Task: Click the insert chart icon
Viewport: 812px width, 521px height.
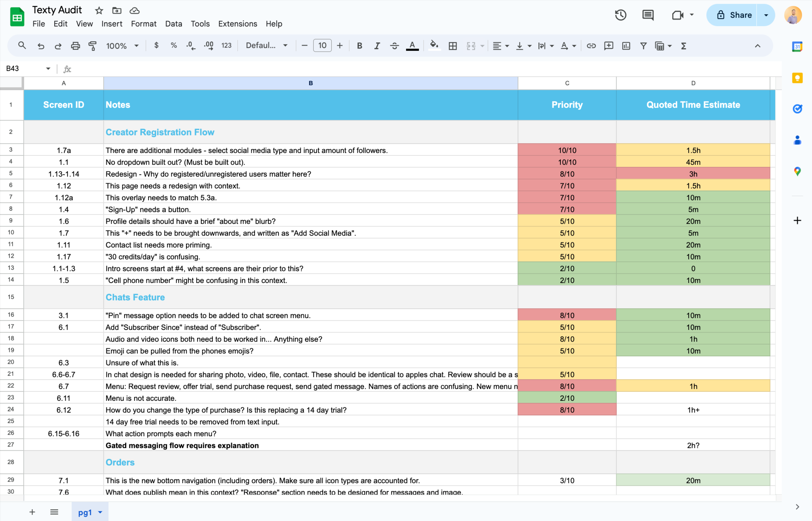Action: coord(626,46)
